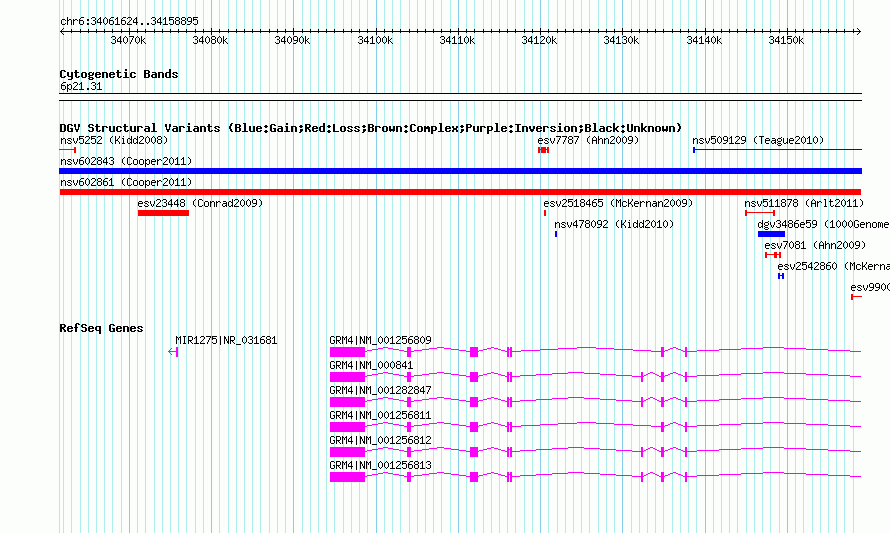Image resolution: width=890 pixels, height=533 pixels.
Task: Click the DGV Structural Variants track title
Action: pos(371,128)
